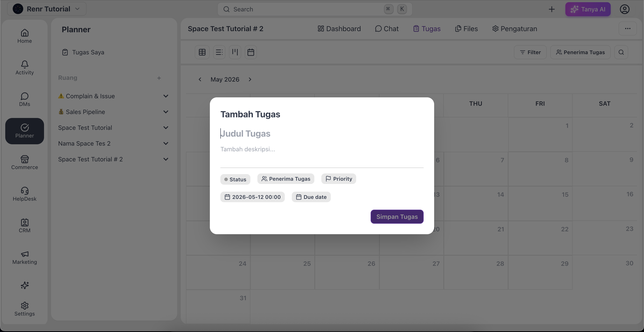Expand Space Test Tutorial # 2 chevron

[166, 159]
